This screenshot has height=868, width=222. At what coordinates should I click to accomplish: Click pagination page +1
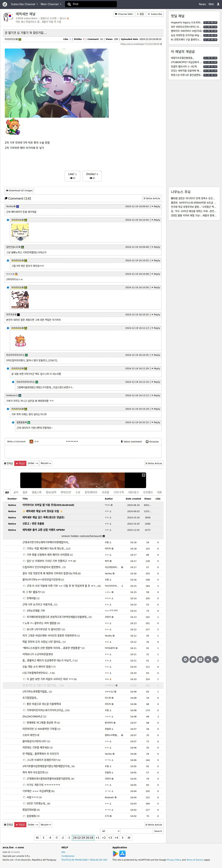pyautogui.click(x=97, y=838)
